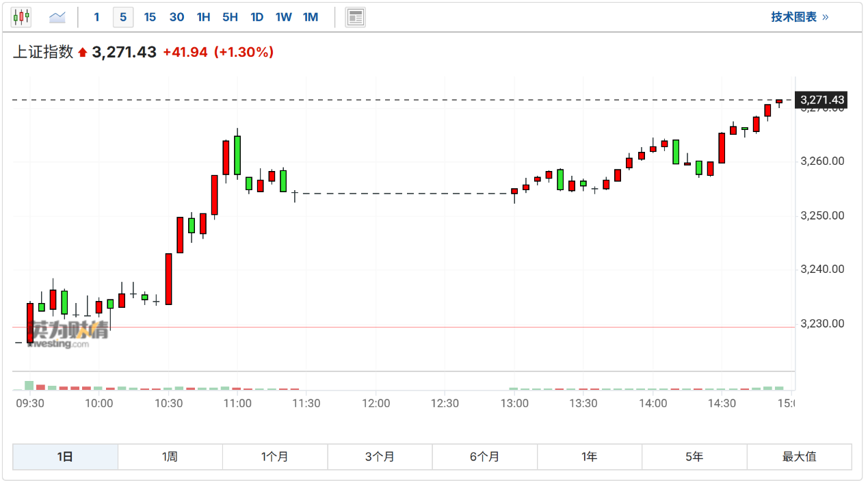This screenshot has width=868, height=487.
Task: Switch the interval to 1H
Action: click(203, 17)
